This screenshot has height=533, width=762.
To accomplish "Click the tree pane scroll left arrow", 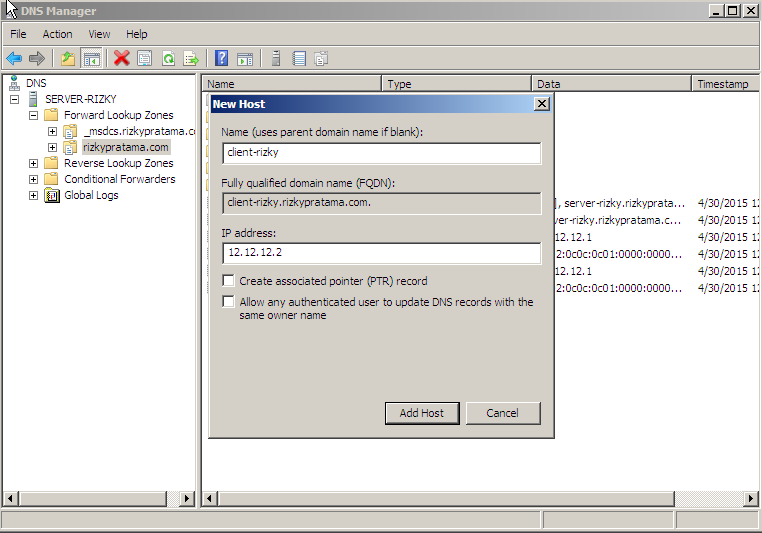I will 10,498.
